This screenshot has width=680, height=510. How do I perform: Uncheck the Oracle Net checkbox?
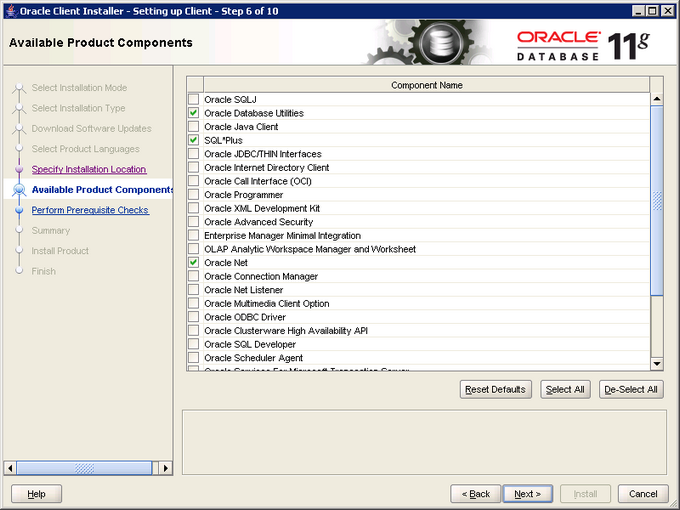click(193, 262)
